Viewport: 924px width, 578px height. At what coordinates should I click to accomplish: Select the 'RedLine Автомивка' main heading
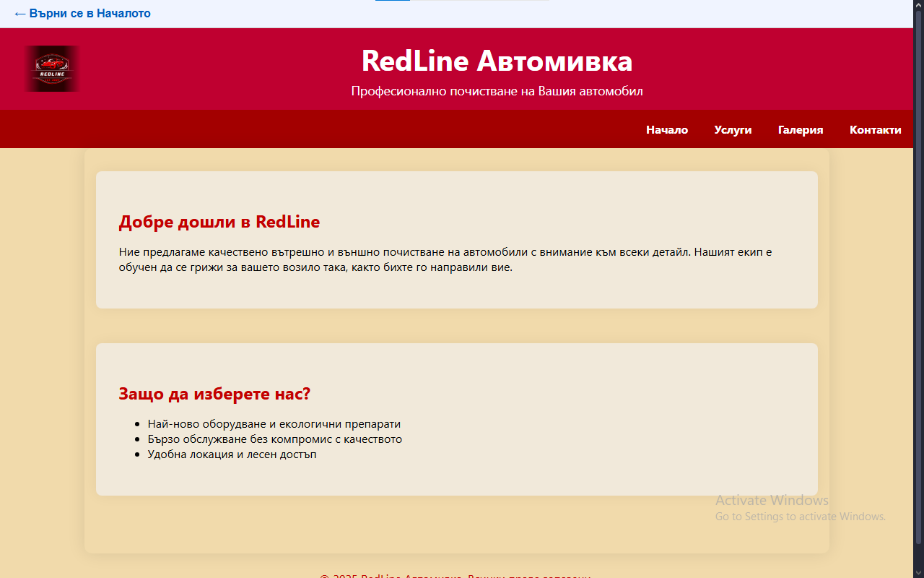click(x=497, y=61)
